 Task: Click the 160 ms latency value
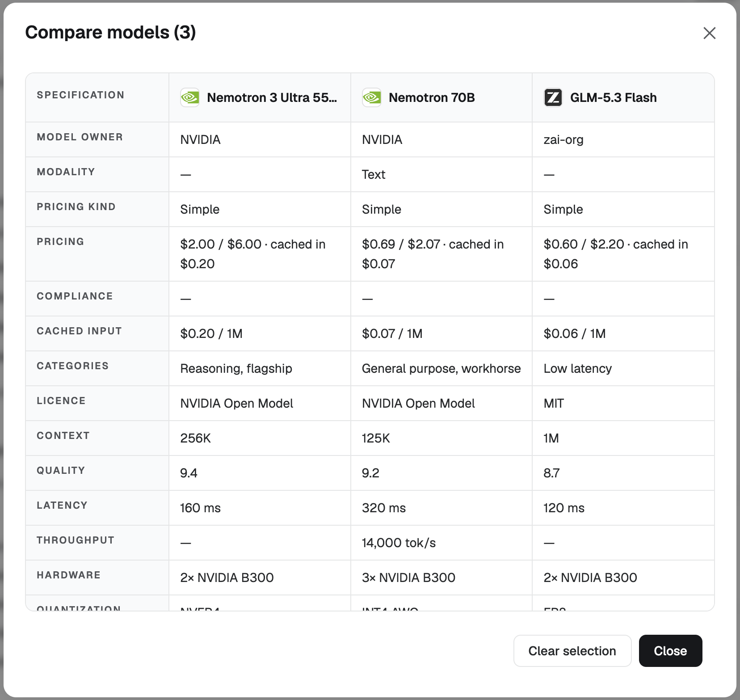tap(201, 508)
